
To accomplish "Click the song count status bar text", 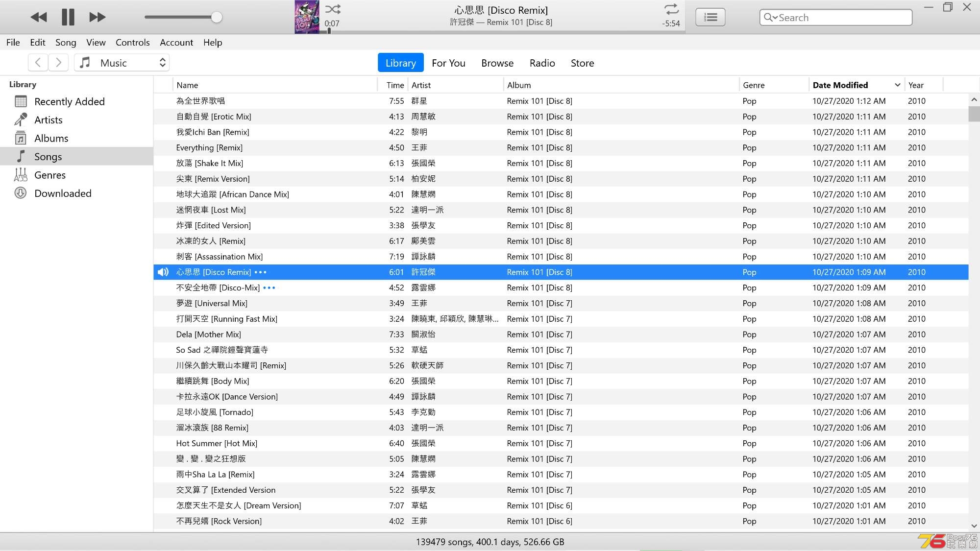I will pos(490,542).
